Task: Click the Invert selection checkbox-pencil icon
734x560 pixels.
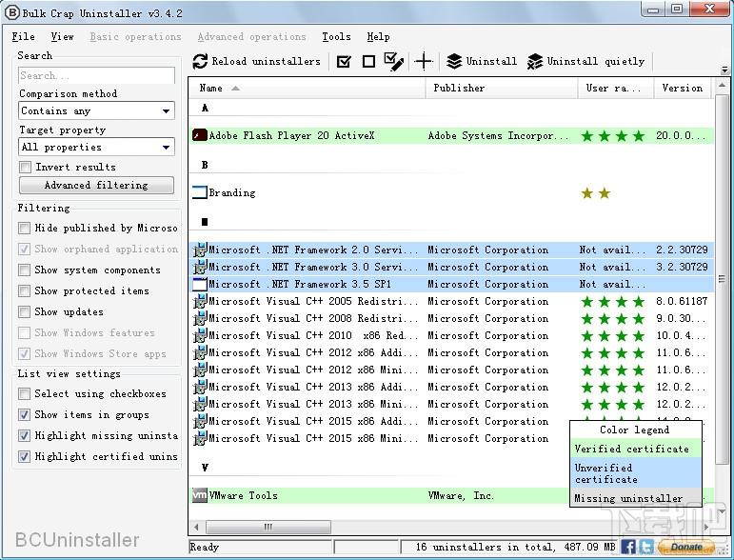Action: pos(394,61)
